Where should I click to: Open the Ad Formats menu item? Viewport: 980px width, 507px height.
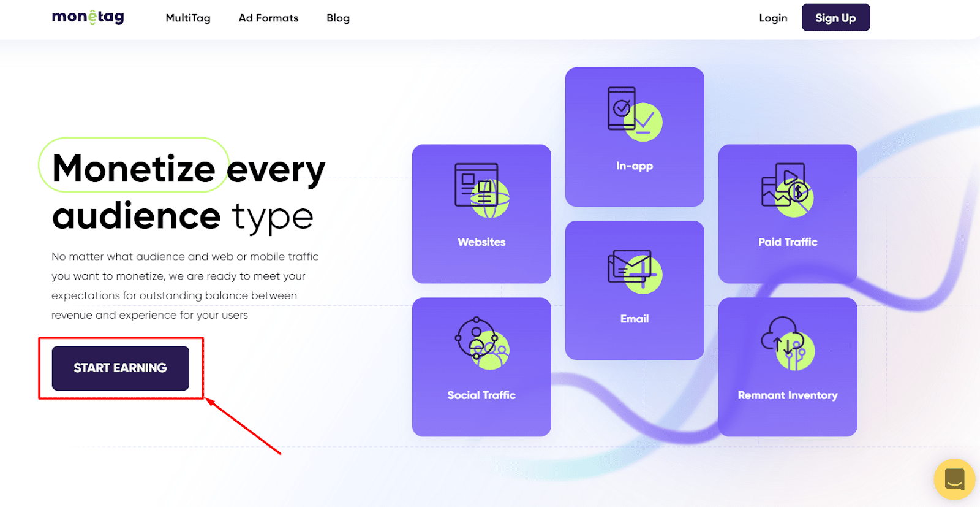click(268, 18)
